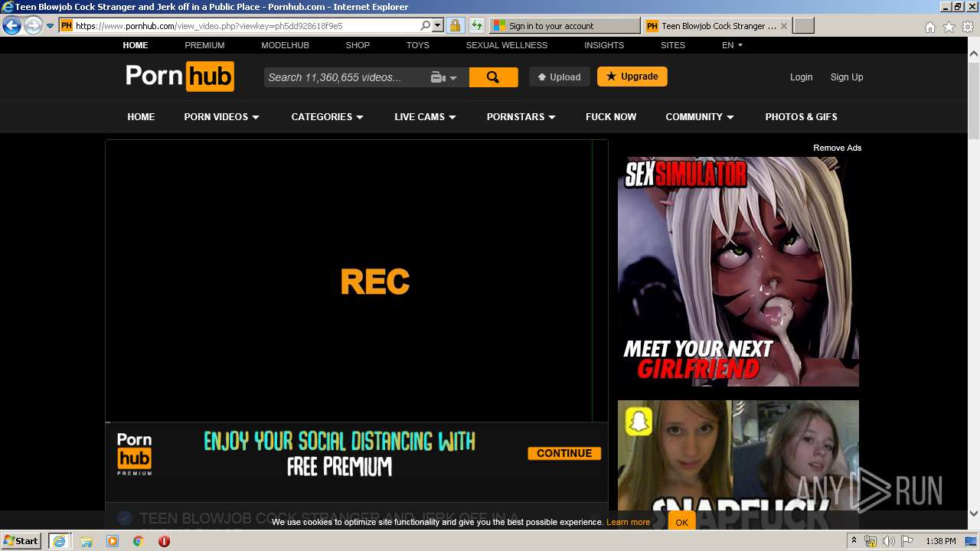This screenshot has width=980, height=551.
Task: Open the camera search-type dropdown
Action: 444,77
